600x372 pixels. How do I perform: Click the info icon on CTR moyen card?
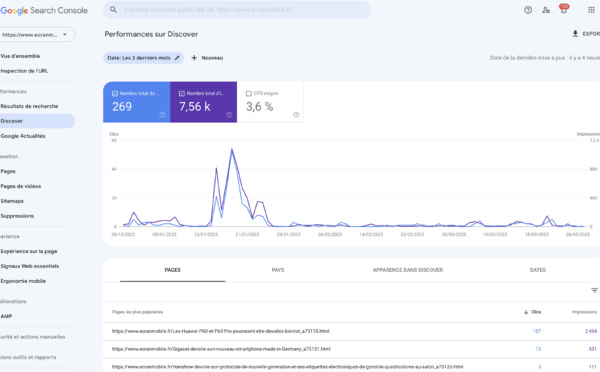tap(296, 115)
